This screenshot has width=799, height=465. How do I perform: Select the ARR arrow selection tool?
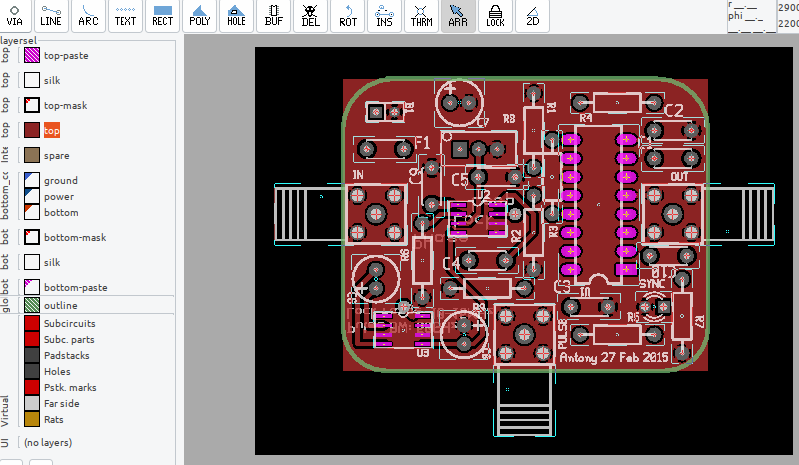tap(458, 16)
